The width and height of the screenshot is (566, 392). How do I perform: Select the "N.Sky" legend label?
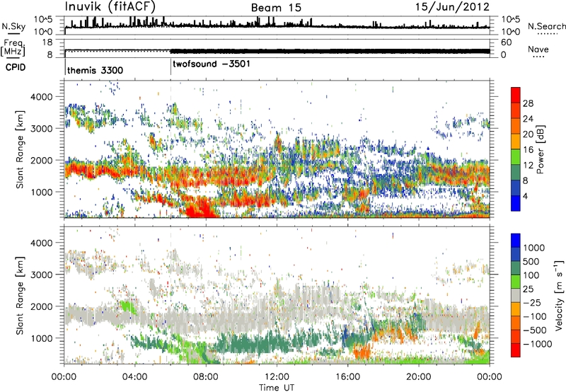[x=13, y=26]
